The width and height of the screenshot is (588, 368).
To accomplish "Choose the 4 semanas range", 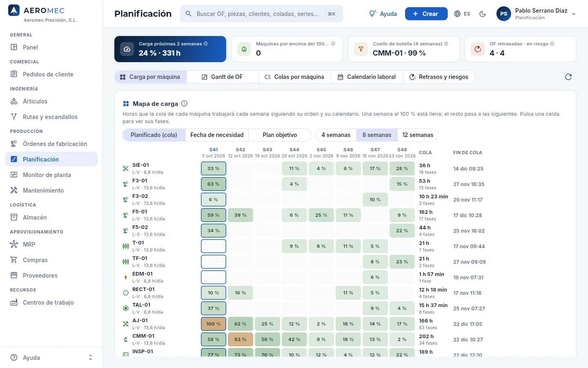I will click(x=336, y=135).
